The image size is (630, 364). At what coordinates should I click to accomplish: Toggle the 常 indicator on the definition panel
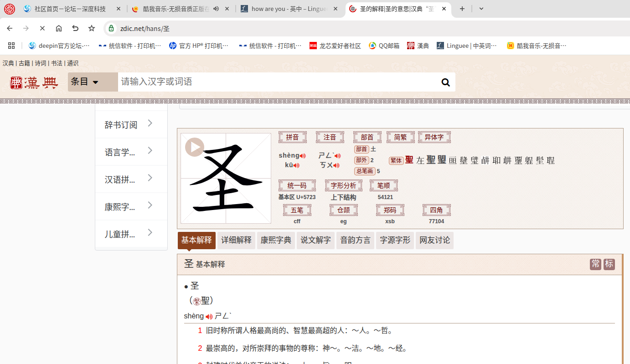coord(595,264)
